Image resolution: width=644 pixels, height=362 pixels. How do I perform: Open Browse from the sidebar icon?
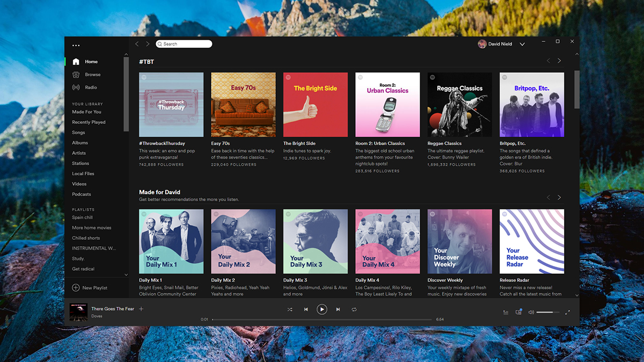[76, 75]
